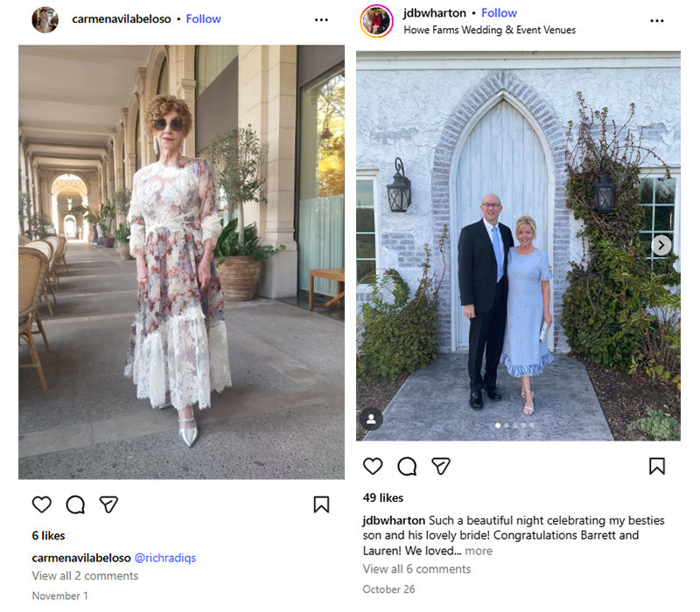Save carmenavilabeloso's post with bookmark icon
The height and width of the screenshot is (612, 700).
[x=321, y=504]
